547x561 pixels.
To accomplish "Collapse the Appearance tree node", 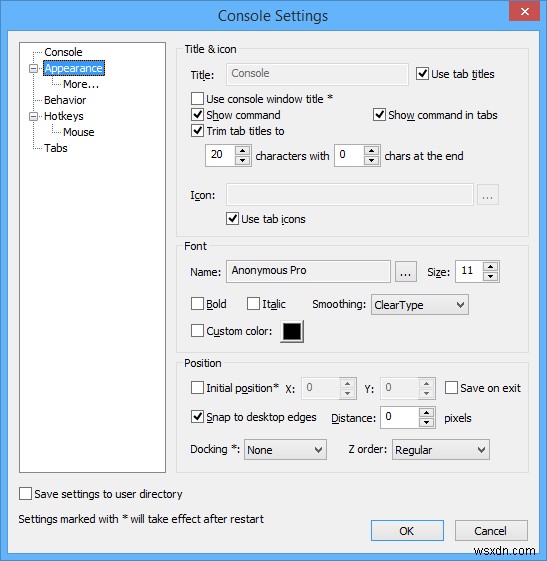I will click(33, 68).
